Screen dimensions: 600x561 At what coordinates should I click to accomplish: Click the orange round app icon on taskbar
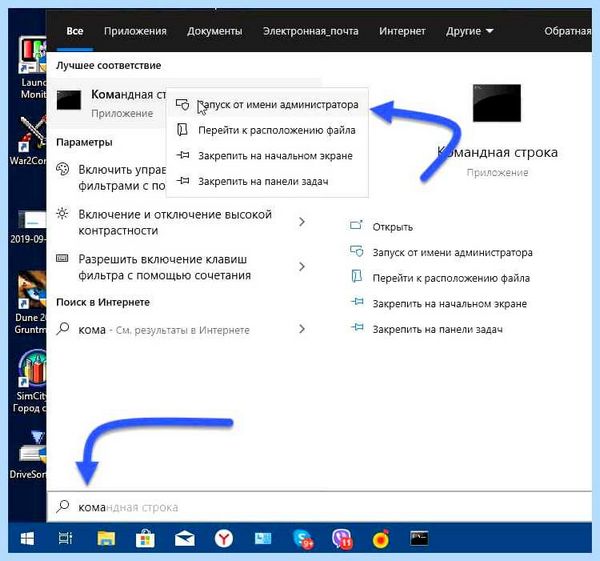pyautogui.click(x=382, y=539)
